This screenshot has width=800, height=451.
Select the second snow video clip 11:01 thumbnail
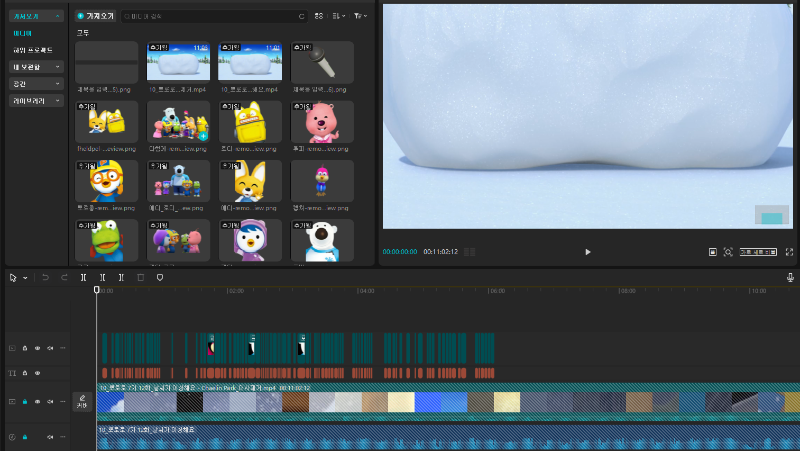(x=250, y=62)
